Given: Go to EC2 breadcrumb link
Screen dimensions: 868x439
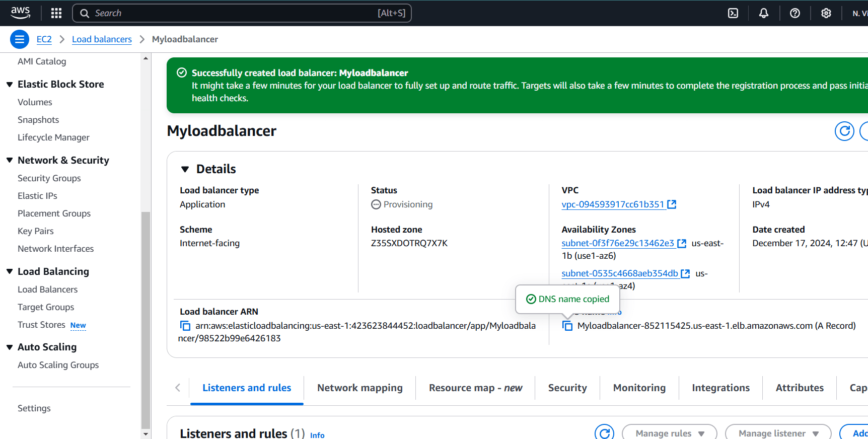Looking at the screenshot, I should coord(44,39).
